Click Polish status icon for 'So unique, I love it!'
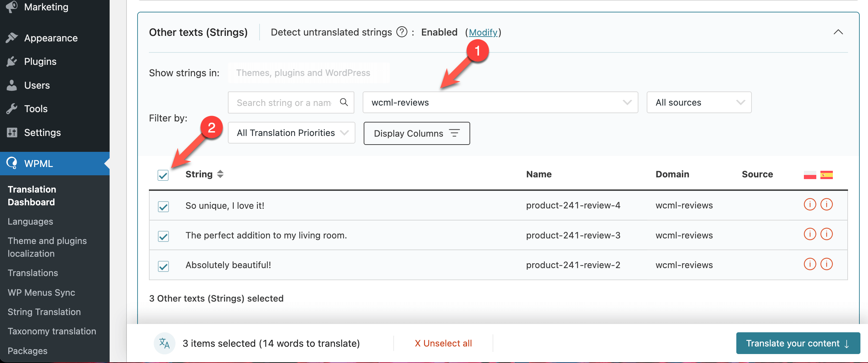The image size is (868, 363). point(810,205)
